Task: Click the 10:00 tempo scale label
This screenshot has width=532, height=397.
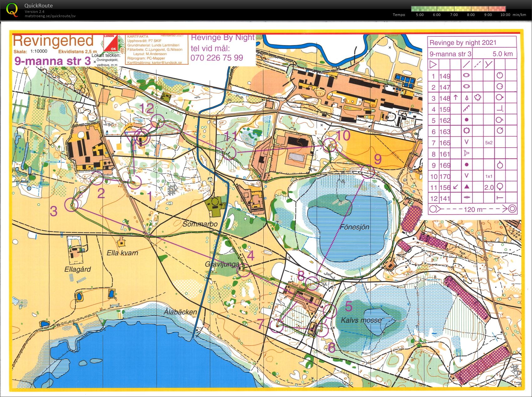Action: (505, 15)
